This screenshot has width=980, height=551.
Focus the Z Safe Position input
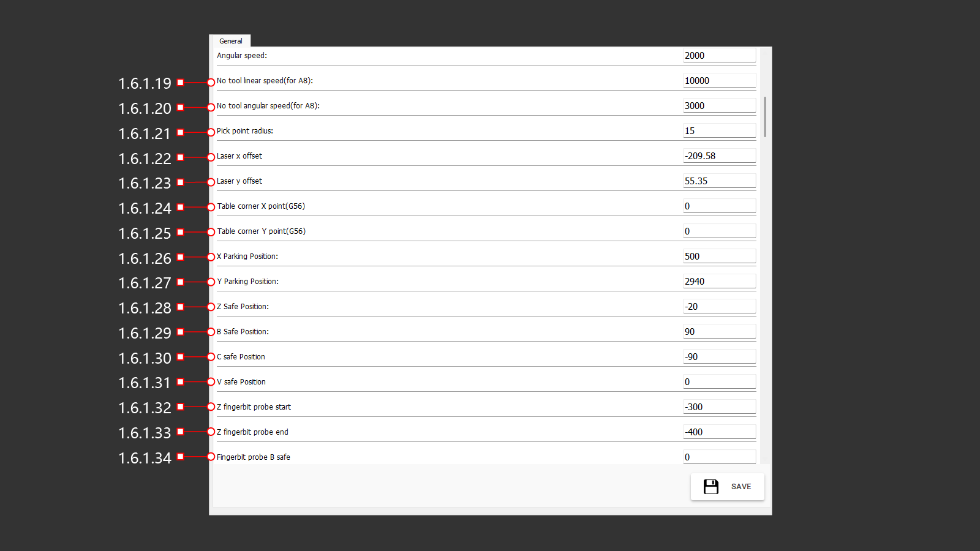coord(719,307)
